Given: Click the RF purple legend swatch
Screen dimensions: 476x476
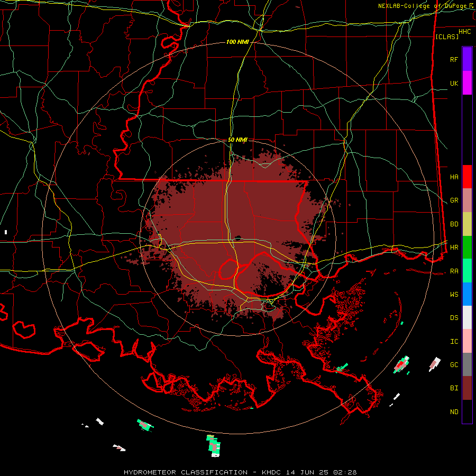Looking at the screenshot, I should click(467, 59).
